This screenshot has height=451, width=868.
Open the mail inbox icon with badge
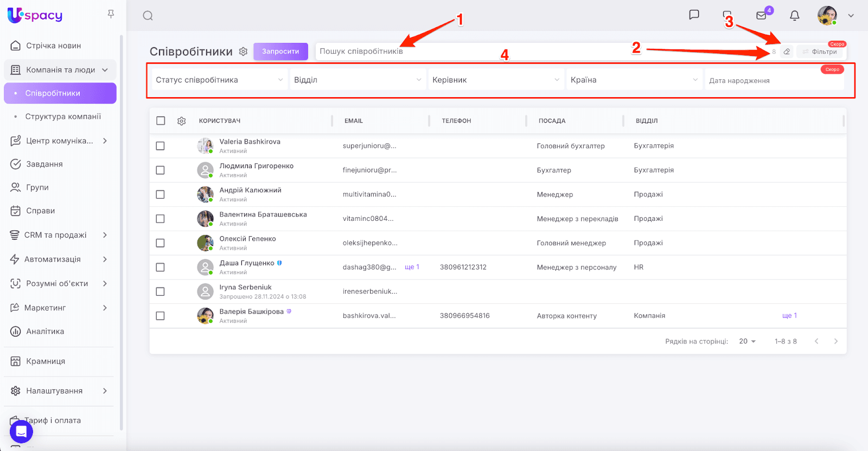coord(762,15)
